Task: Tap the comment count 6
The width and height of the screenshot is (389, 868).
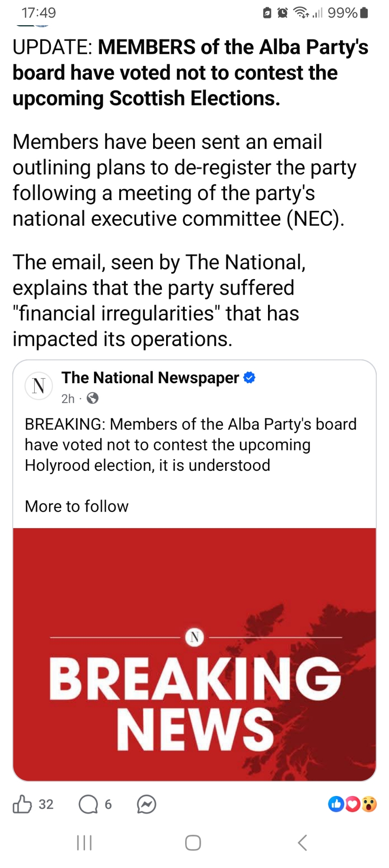Action: [x=108, y=805]
